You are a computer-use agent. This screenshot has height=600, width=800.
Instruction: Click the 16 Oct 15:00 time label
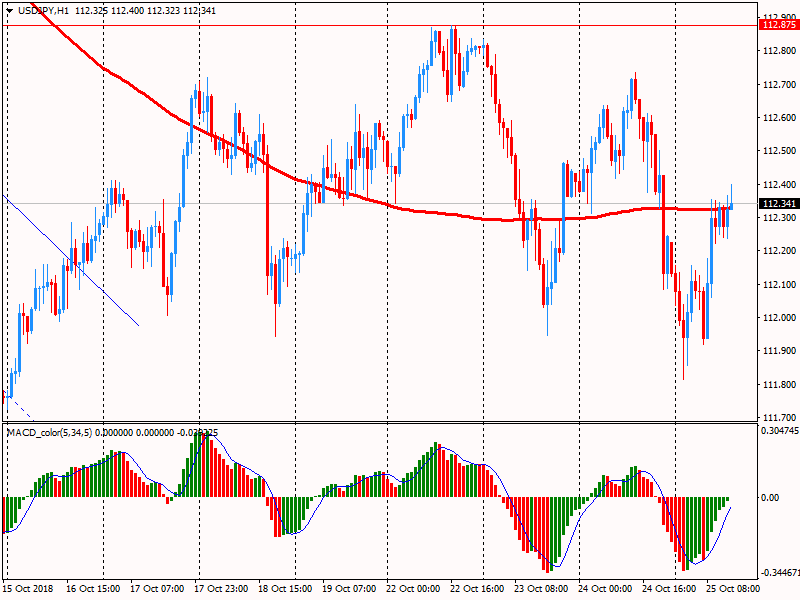[93, 588]
